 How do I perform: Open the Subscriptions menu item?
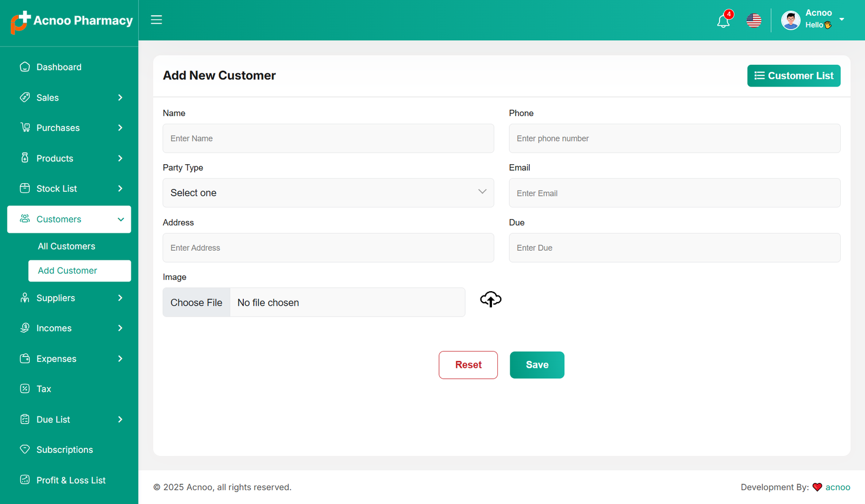click(64, 450)
